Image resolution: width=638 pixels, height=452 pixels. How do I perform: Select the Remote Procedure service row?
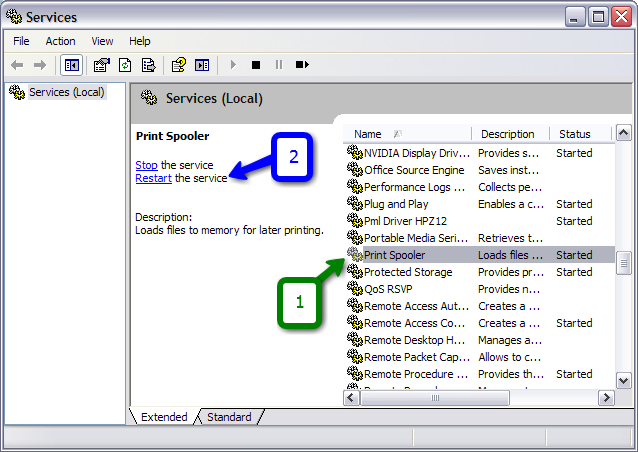point(480,374)
